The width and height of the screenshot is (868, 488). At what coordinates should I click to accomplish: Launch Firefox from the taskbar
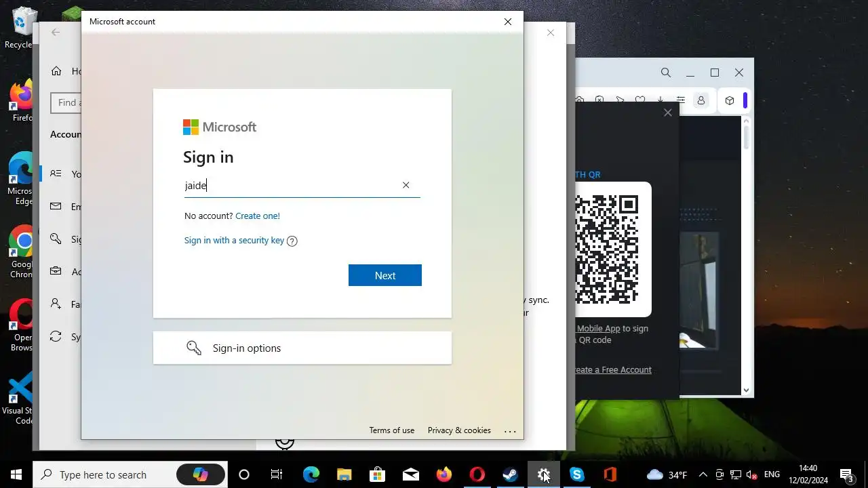click(x=443, y=474)
